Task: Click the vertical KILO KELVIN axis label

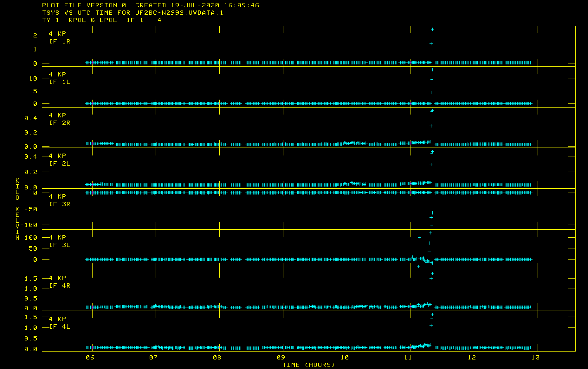Action: coord(17,209)
